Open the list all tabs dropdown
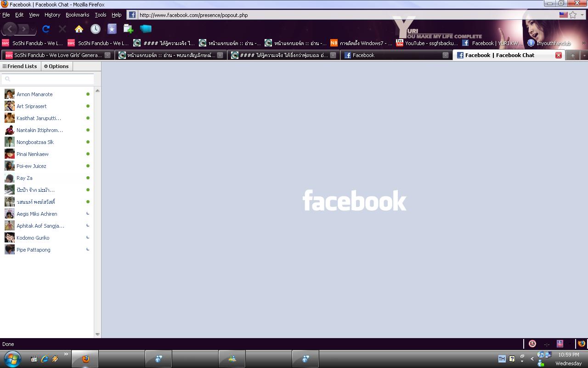 584,55
